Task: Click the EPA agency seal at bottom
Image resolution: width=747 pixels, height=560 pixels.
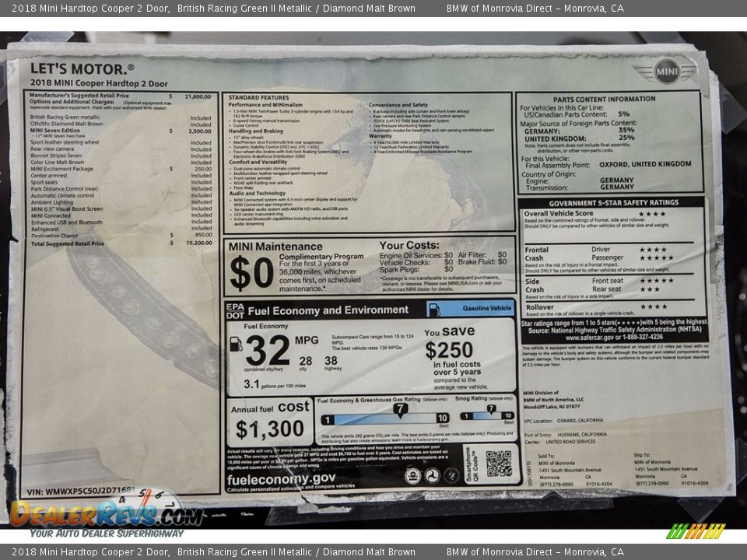Action: click(x=412, y=475)
